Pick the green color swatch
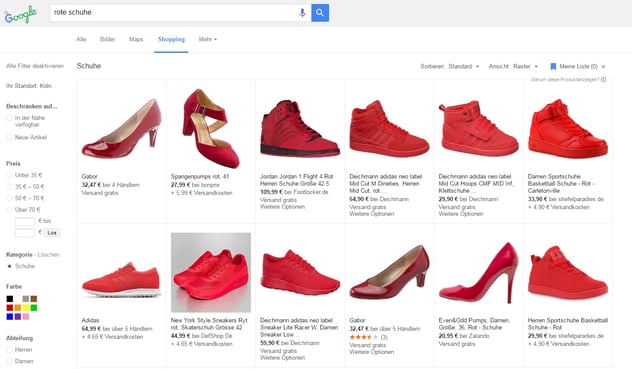 click(34, 308)
